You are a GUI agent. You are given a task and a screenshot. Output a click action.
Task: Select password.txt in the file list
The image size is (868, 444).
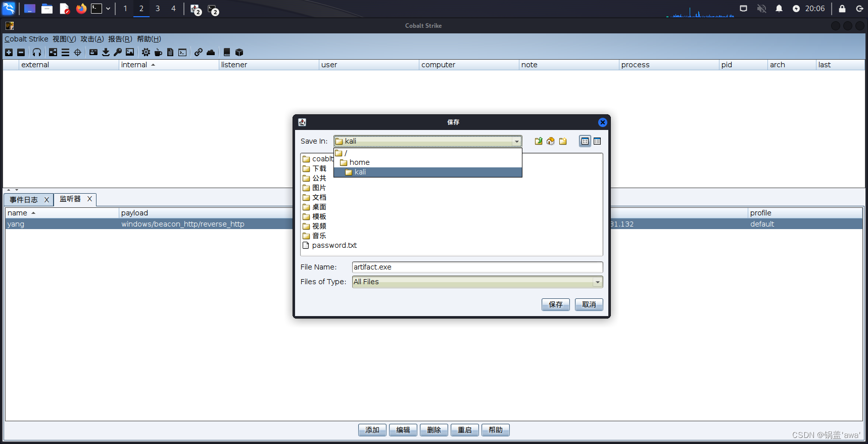[x=329, y=245]
